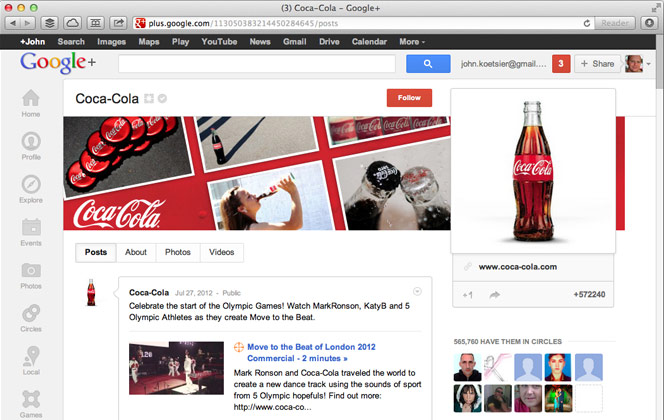Switch to the Videos tab
Viewport: 664px width, 420px height.
click(221, 252)
